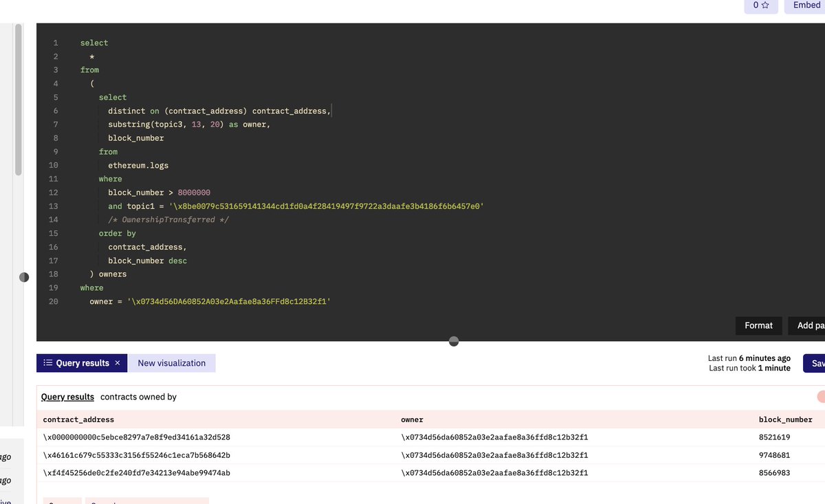825x504 pixels.
Task: Select contract address \x0000000000c5ebce8297a7e8f9ed34161a32d528
Action: point(136,437)
